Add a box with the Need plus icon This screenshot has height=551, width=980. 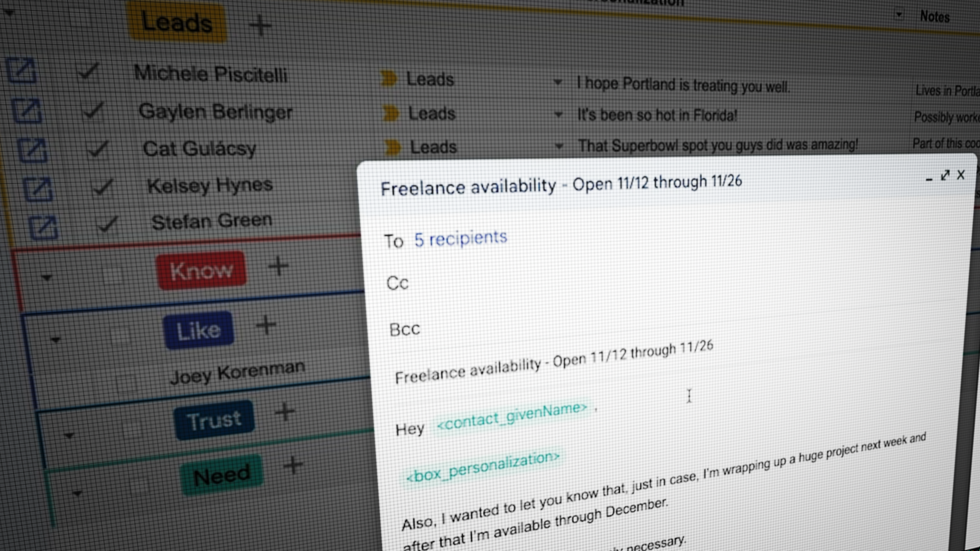(x=293, y=465)
